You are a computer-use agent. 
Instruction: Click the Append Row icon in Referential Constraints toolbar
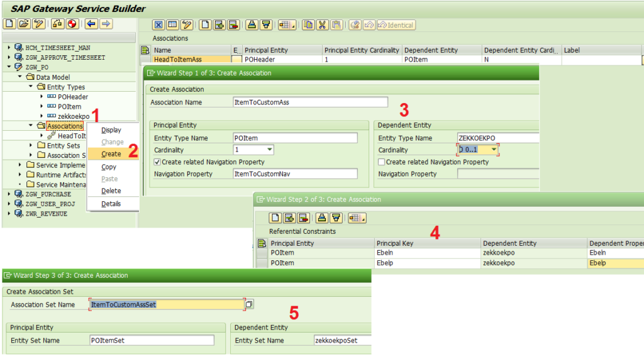pyautogui.click(x=289, y=218)
